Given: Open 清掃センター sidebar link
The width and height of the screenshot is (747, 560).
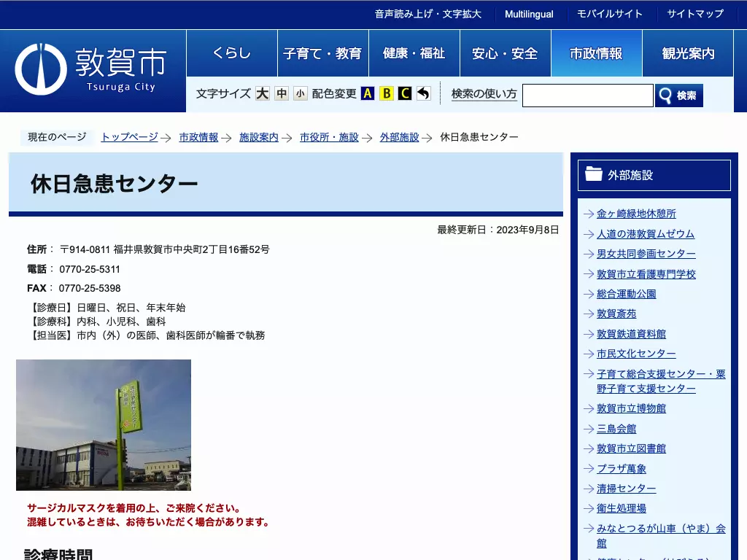Looking at the screenshot, I should click(x=627, y=489).
